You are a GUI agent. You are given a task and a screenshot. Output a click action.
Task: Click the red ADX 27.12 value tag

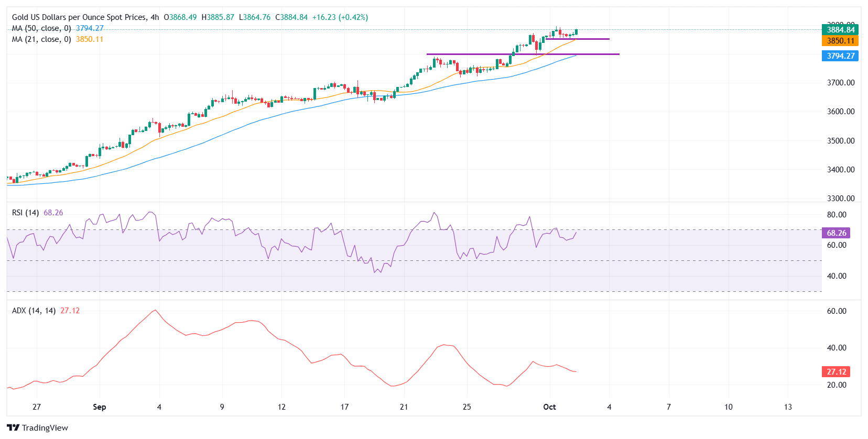pyautogui.click(x=836, y=372)
